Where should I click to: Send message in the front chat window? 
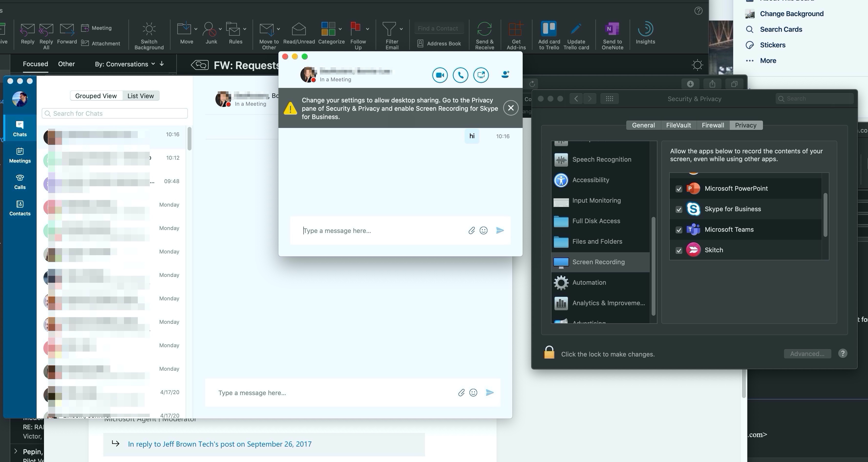pos(500,231)
